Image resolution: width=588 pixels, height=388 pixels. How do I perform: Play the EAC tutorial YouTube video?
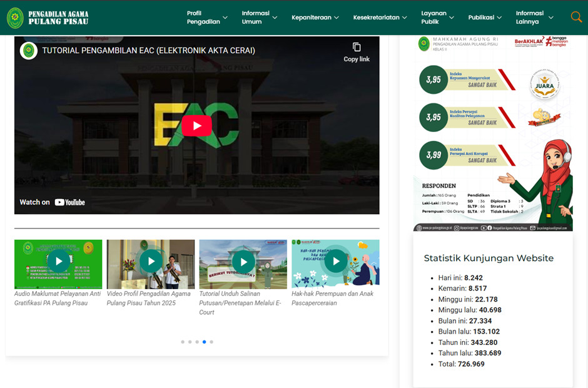197,126
